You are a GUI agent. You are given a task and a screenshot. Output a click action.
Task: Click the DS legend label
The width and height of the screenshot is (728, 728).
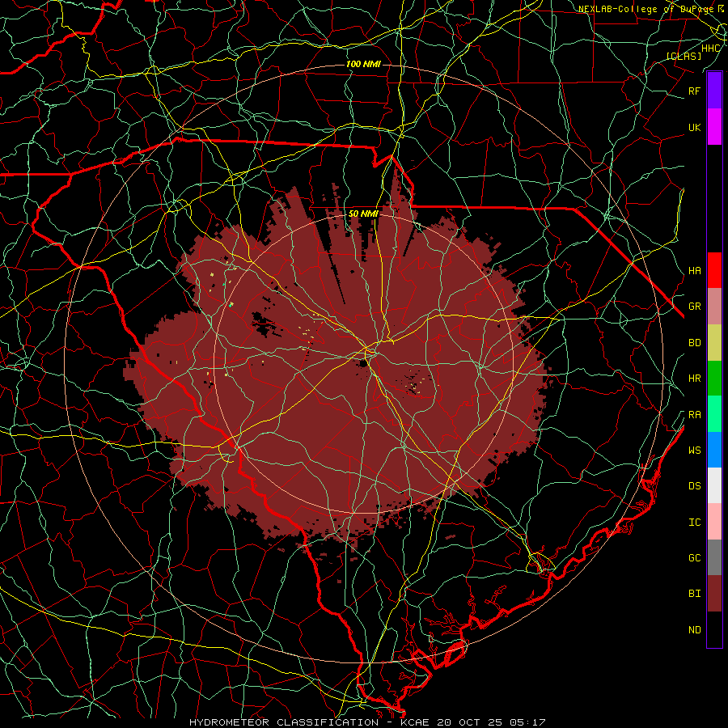[694, 486]
